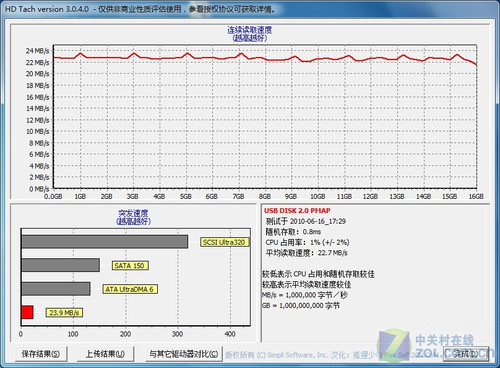This screenshot has height=368, width=500.
Task: Click the USB DISK 2.0 PMAP drive name
Action: click(297, 211)
